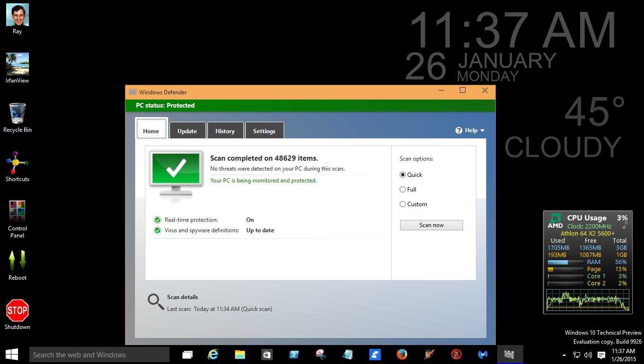Open the Windows Start button

[x=12, y=355]
